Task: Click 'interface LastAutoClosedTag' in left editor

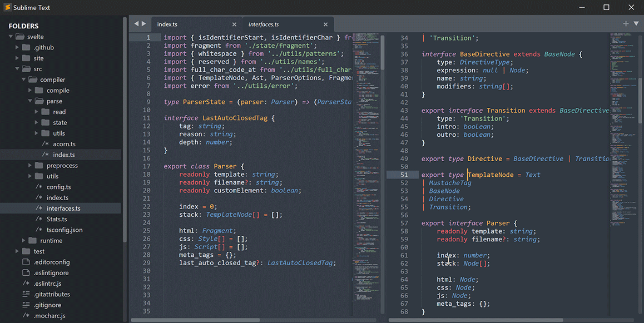Action: click(216, 118)
